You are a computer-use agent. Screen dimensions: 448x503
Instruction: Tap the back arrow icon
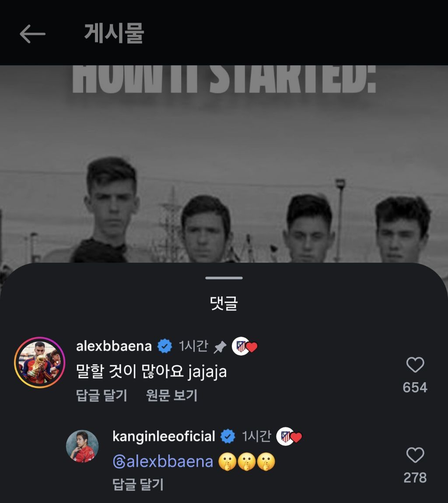pos(32,34)
